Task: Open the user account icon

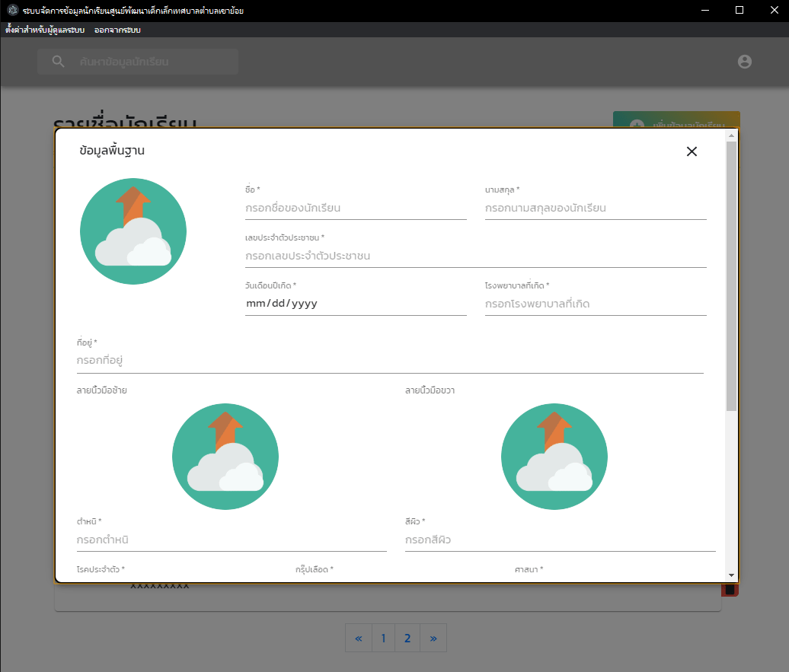Action: point(744,62)
